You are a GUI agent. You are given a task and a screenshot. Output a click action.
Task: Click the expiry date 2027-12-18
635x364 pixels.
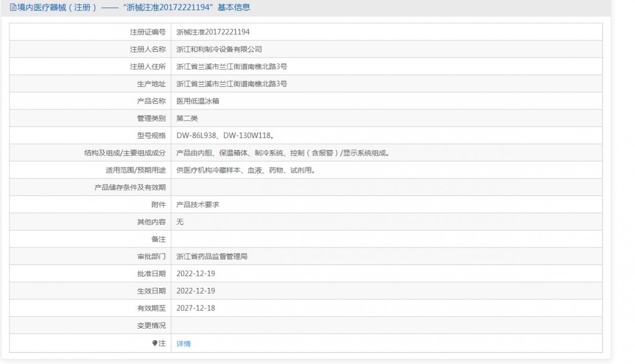pos(196,308)
